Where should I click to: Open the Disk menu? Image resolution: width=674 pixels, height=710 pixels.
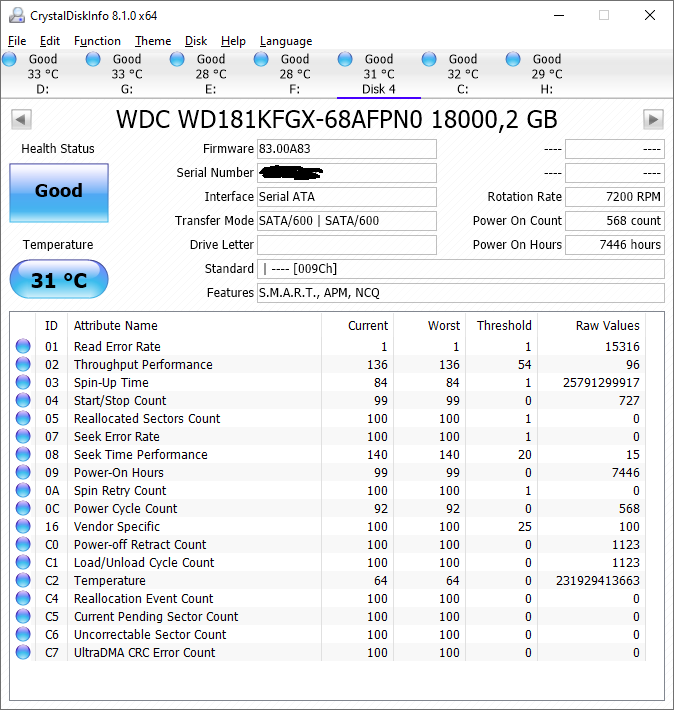click(196, 41)
